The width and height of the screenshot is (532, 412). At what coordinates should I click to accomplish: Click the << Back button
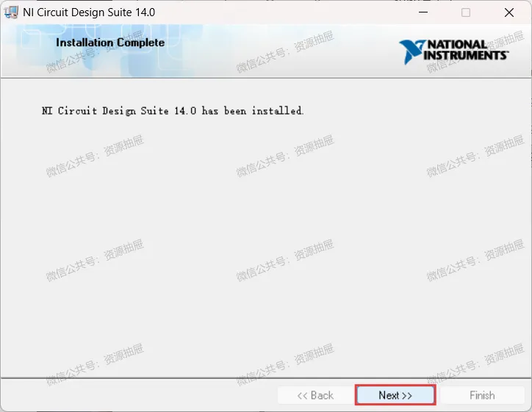click(315, 395)
